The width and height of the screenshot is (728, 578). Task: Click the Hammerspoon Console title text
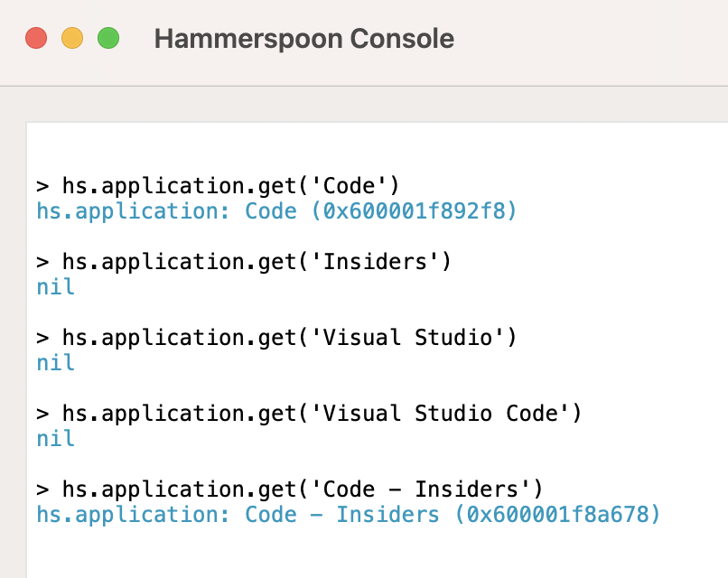tap(303, 38)
